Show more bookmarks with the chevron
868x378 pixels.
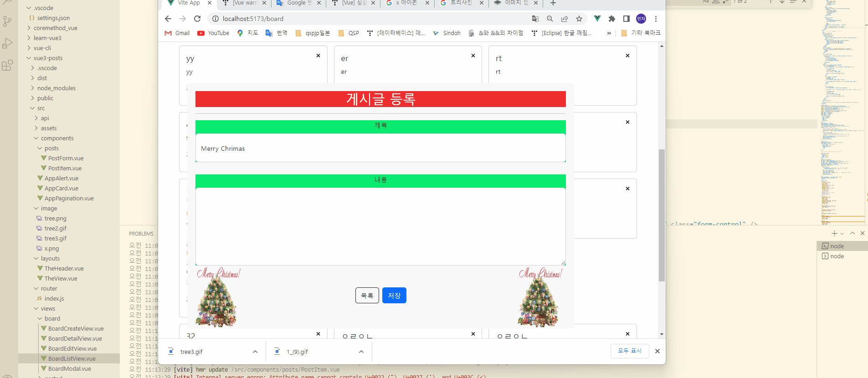609,33
